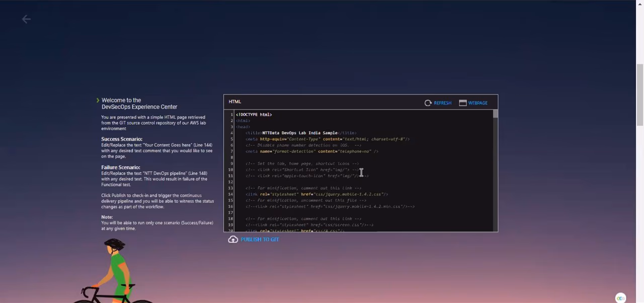644x303 pixels.
Task: Click the DOCTYPE declaration on line 1
Action: click(x=254, y=114)
